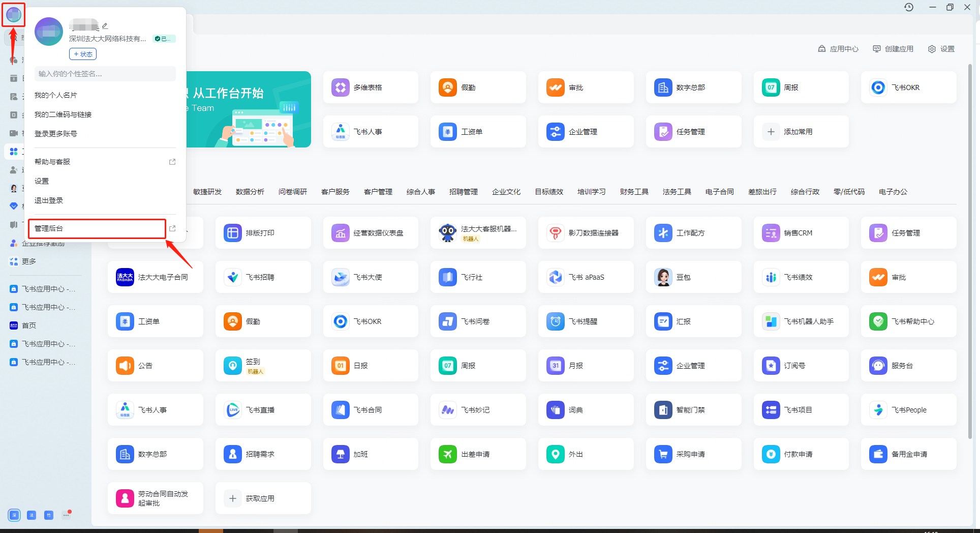Open the 外出 app
This screenshot has height=533, width=980.
click(x=586, y=454)
